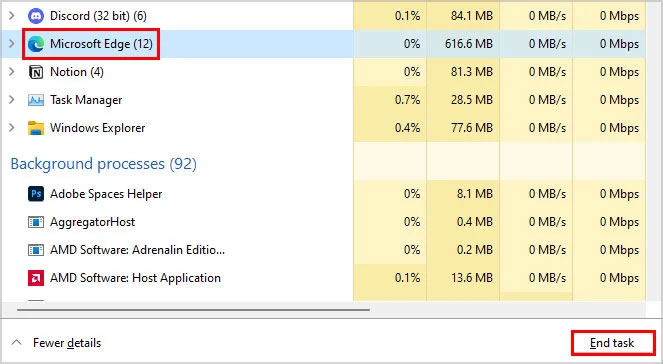Image resolution: width=663 pixels, height=364 pixels.
Task: Click Microsoft Edge memory value 616.6 MB
Action: pyautogui.click(x=468, y=44)
